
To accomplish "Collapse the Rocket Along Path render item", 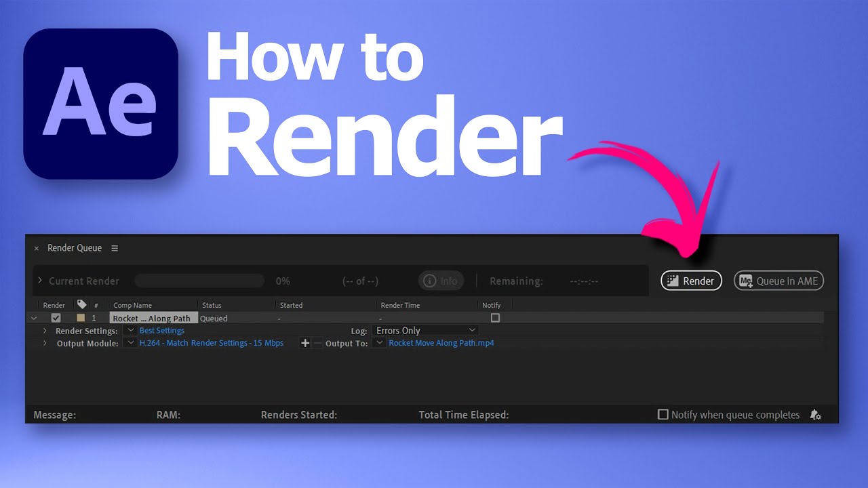I will pos(34,318).
